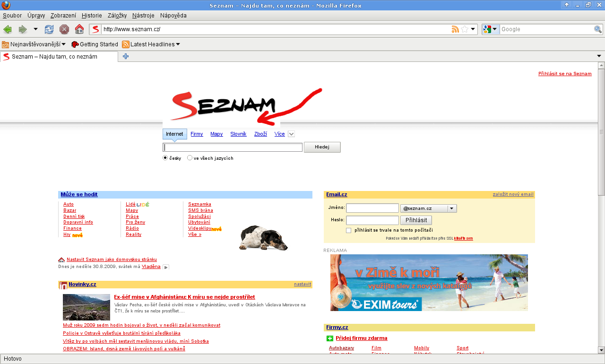Screen dimensions: 605x364
Task: Switch to Zboží search tab
Action: point(260,134)
